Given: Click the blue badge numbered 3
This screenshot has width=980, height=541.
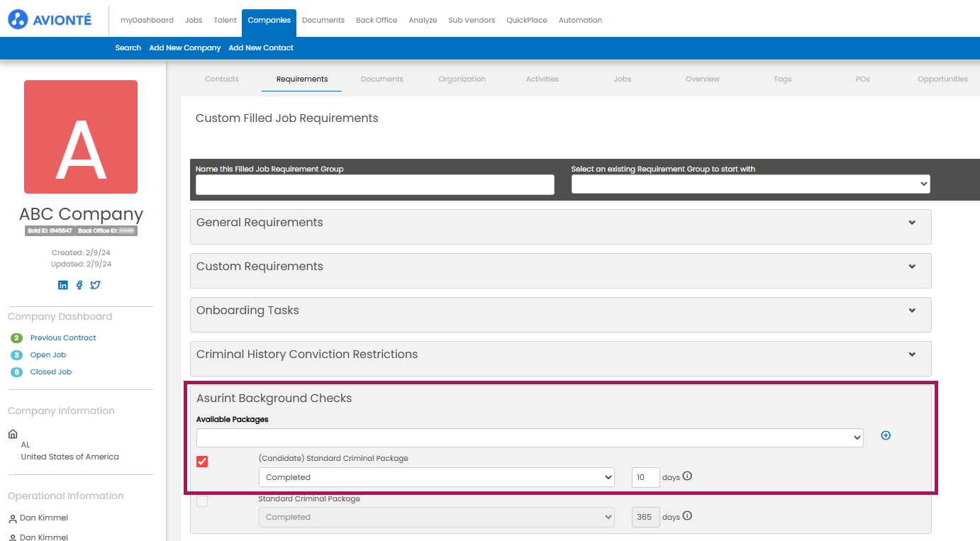Looking at the screenshot, I should (17, 355).
